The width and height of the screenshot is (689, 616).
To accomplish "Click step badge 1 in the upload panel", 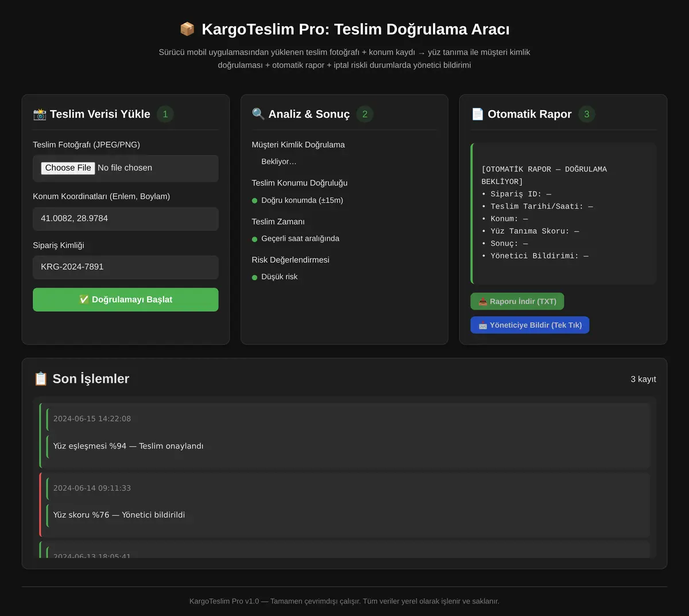I will click(x=165, y=114).
